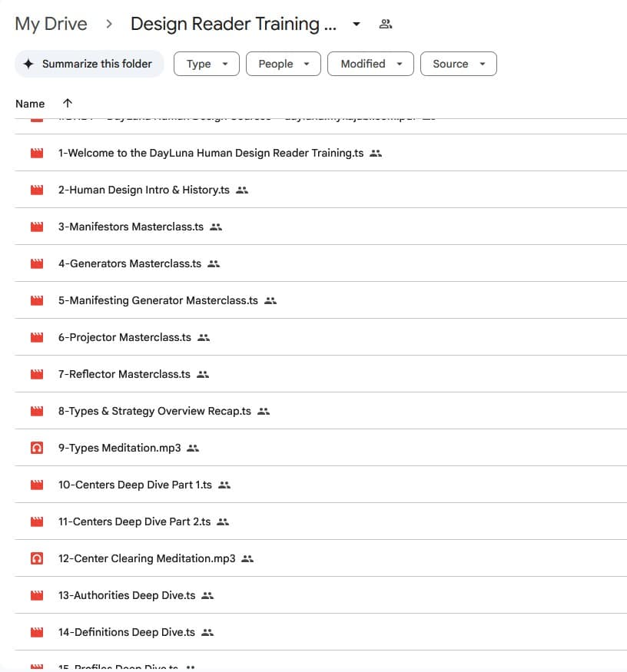
Task: Expand the Design Reader Training folder menu arrow
Action: (357, 25)
